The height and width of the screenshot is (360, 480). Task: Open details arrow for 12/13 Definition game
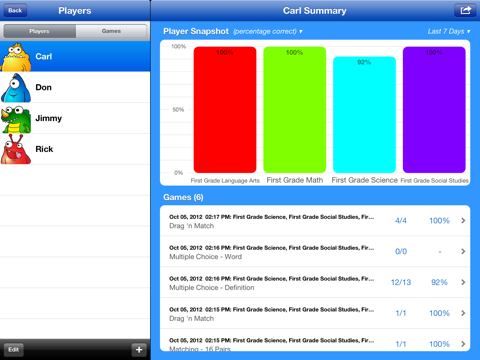[463, 282]
